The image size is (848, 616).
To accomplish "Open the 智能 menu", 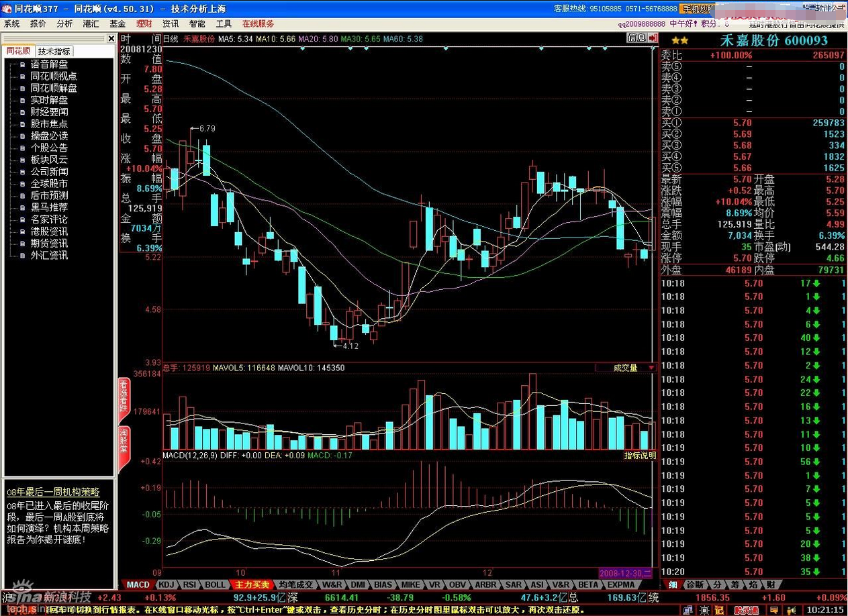I will click(197, 23).
